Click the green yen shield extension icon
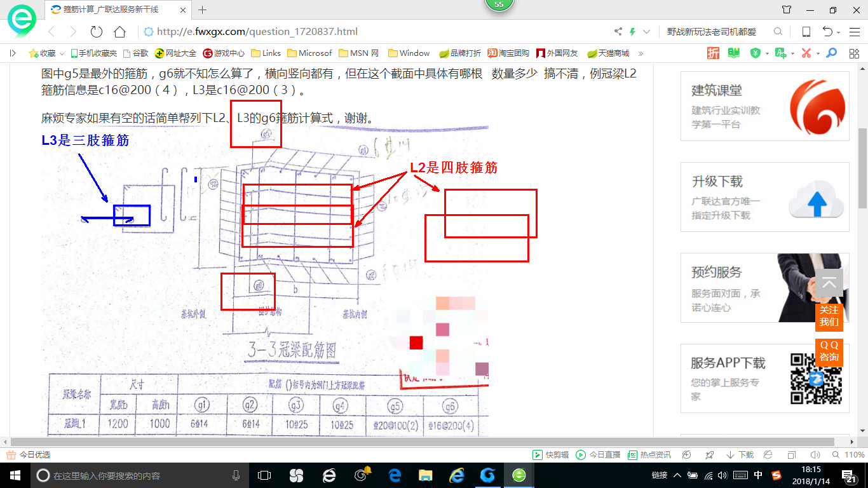 [756, 53]
